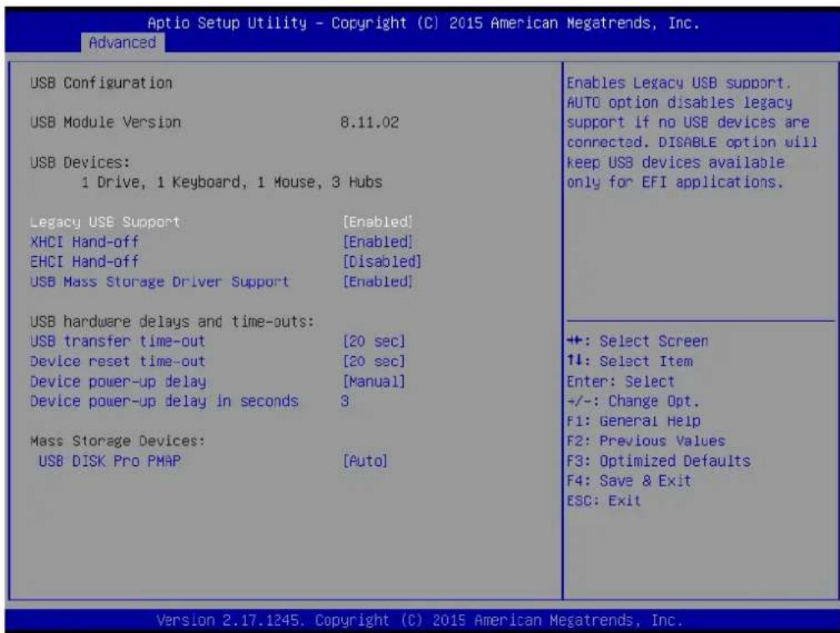840x633 pixels.
Task: Click the F4: Save & Exit hint
Action: 629,481
